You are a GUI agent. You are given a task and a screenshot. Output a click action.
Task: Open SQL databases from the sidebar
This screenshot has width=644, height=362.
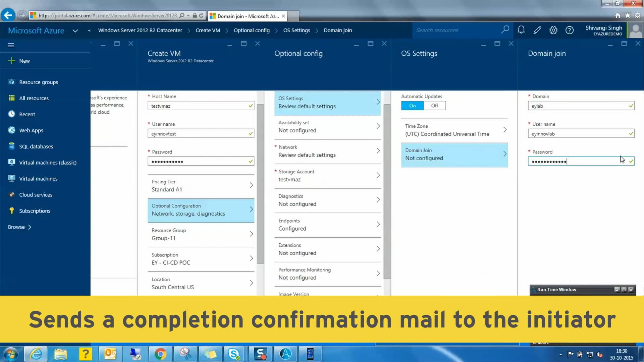(x=36, y=146)
